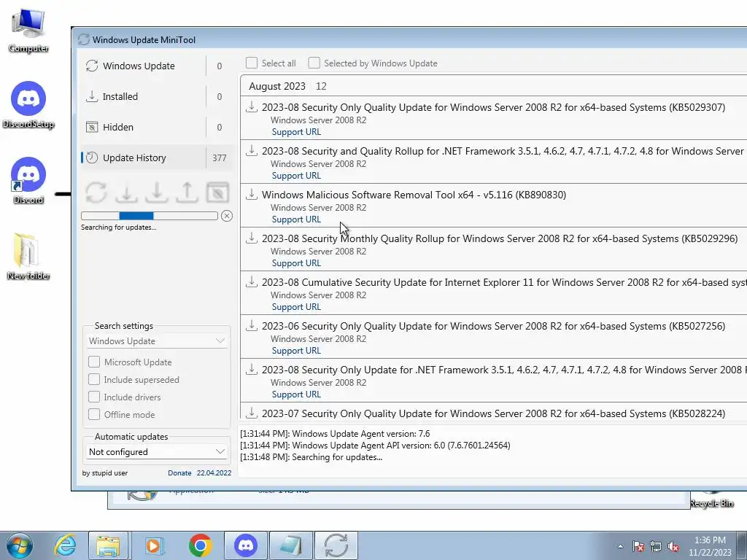
Task: Open the Computer desktop icon
Action: 28,29
